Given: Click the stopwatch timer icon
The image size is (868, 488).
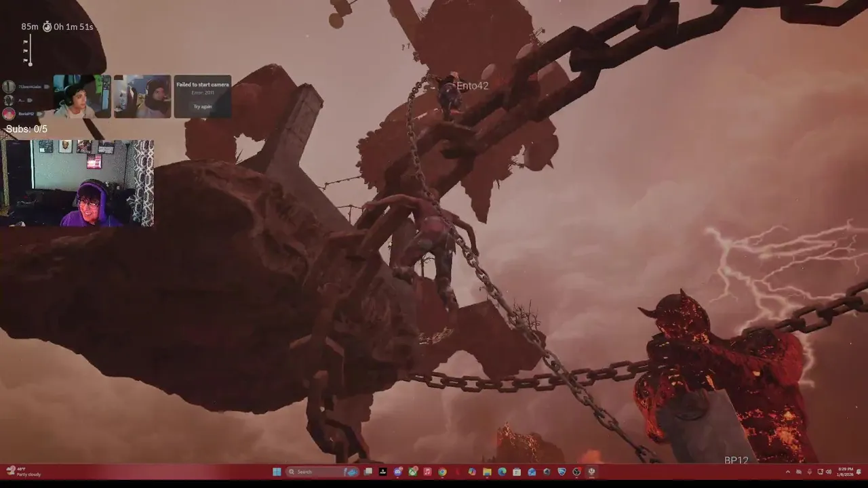Looking at the screenshot, I should [x=47, y=26].
